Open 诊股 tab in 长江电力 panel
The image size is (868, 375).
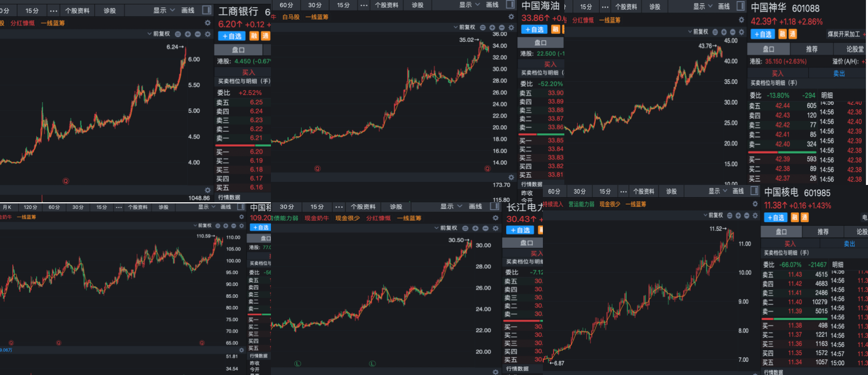396,206
